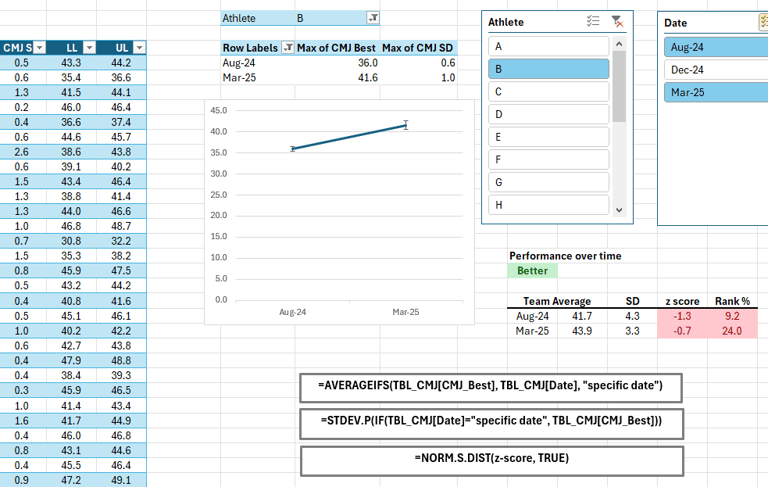Select pivot row label Mar-25
The width and height of the screenshot is (768, 487).
239,77
